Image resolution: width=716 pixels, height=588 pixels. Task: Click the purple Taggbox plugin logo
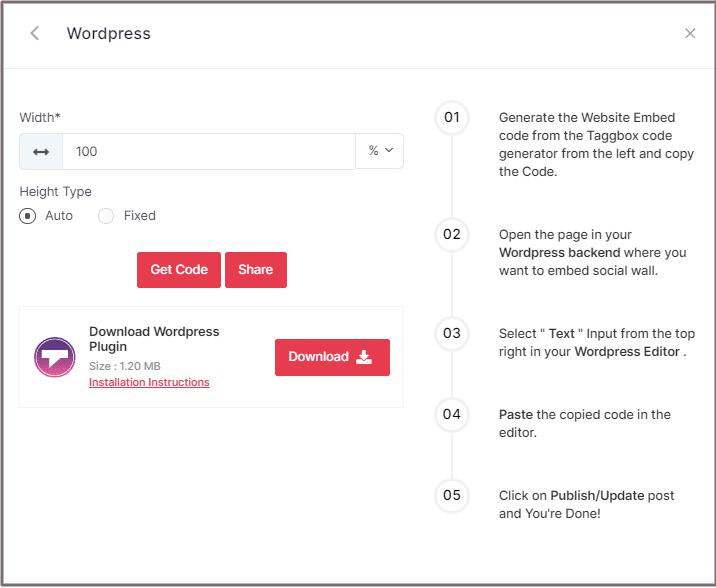tap(54, 357)
